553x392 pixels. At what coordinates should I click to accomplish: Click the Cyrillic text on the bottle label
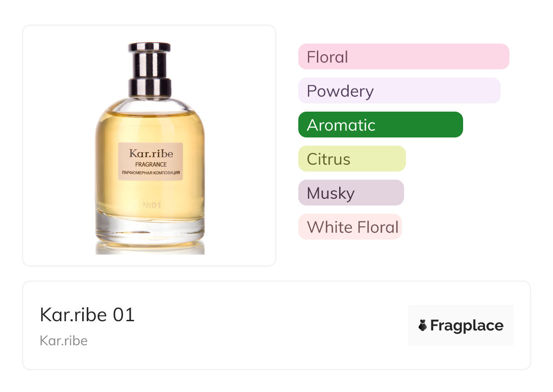click(x=151, y=173)
